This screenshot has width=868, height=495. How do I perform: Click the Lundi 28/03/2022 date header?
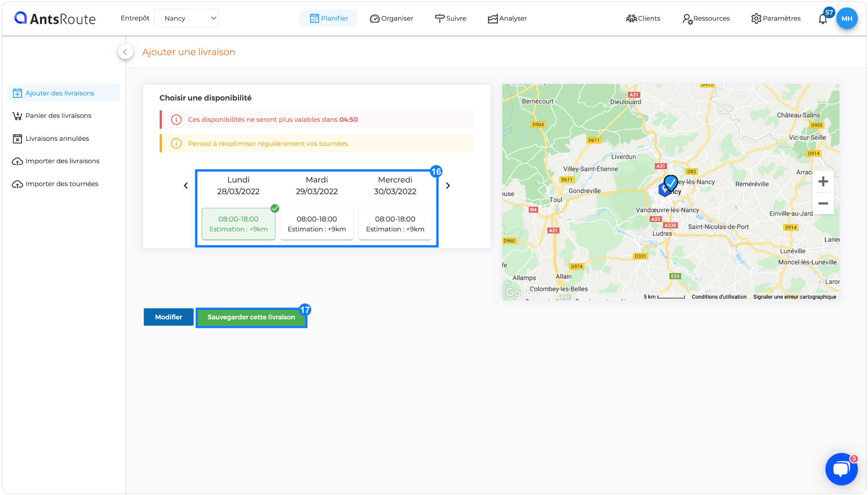pos(239,186)
